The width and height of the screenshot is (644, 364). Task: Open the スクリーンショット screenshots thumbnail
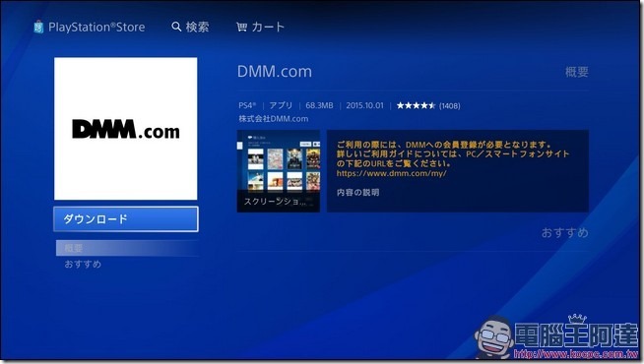click(279, 171)
